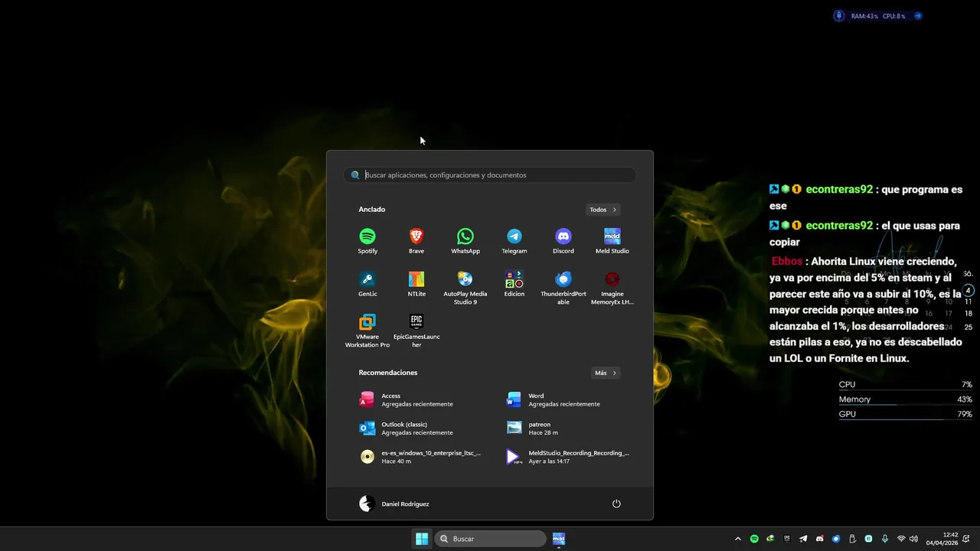Open Outlook (classic) recommendation
This screenshot has height=551, width=980.
click(x=417, y=428)
